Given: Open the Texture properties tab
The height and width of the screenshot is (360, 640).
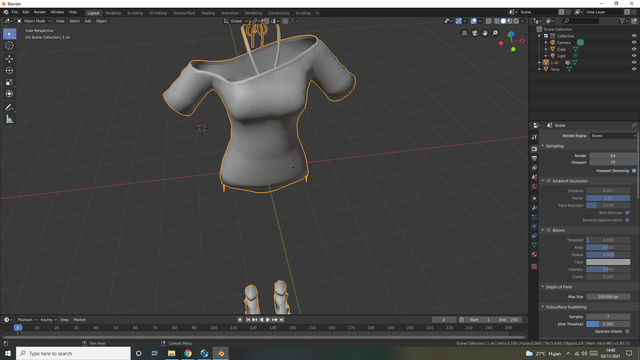Looking at the screenshot, I should 534,267.
